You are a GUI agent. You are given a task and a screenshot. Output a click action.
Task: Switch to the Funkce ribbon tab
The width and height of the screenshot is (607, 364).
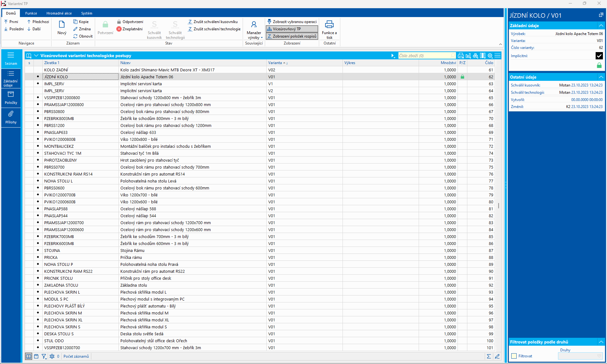pyautogui.click(x=31, y=13)
